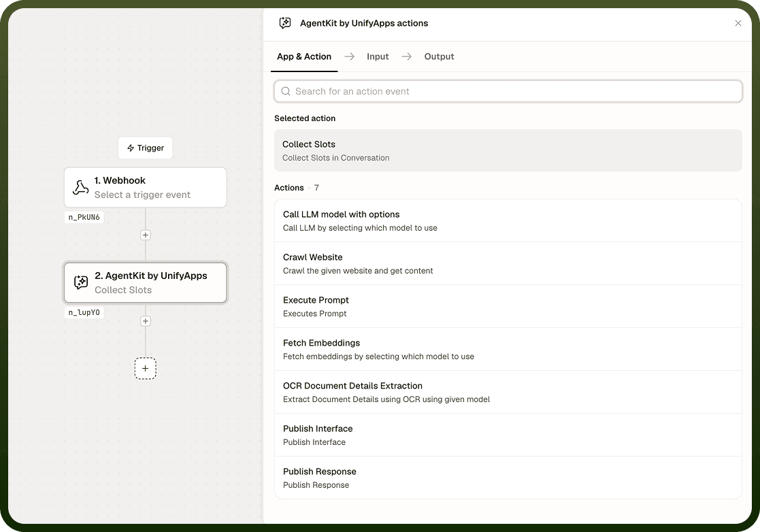Click the arrow after App & Action tab
The width and height of the screenshot is (760, 532).
point(349,56)
